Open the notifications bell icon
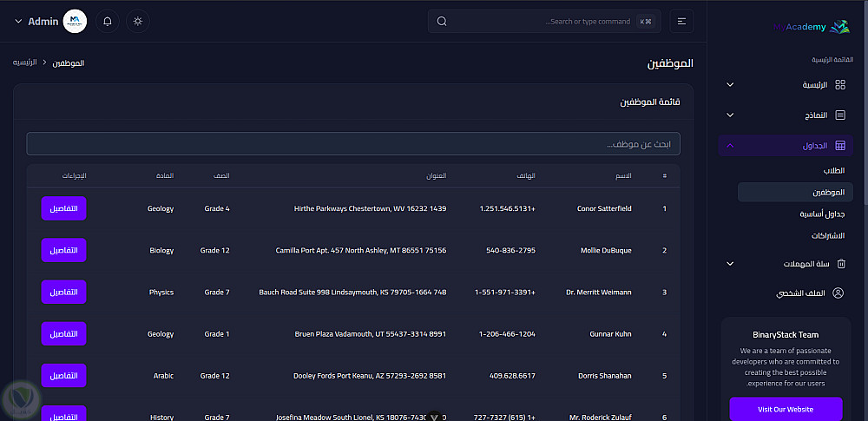 (x=108, y=22)
